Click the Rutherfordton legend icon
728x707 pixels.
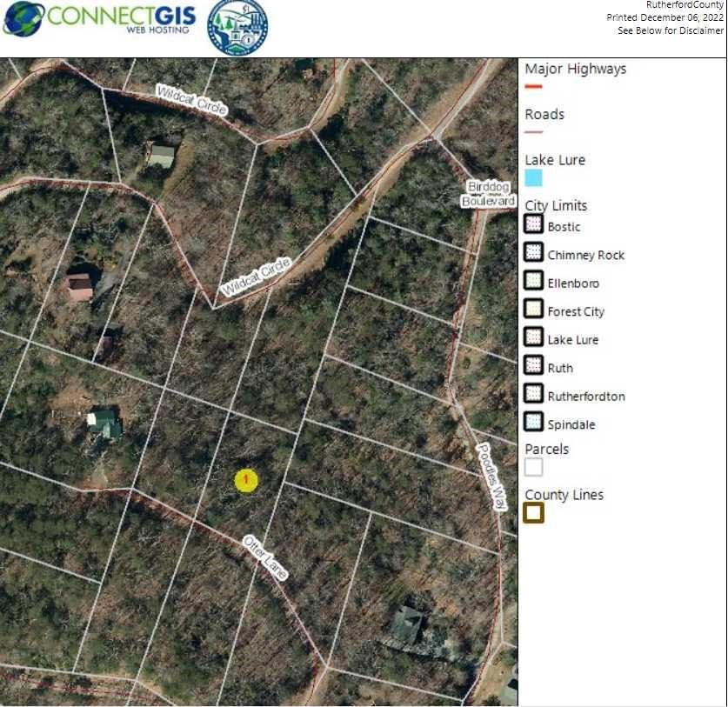(x=534, y=396)
